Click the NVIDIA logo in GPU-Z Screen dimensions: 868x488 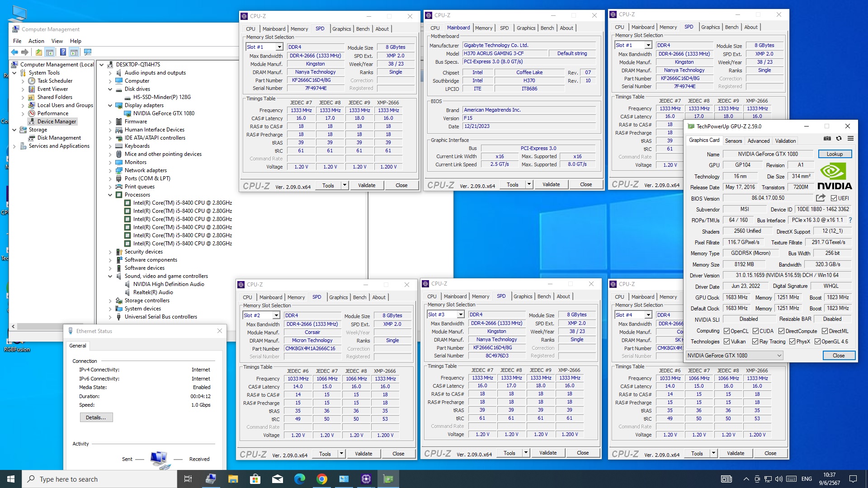(x=835, y=177)
